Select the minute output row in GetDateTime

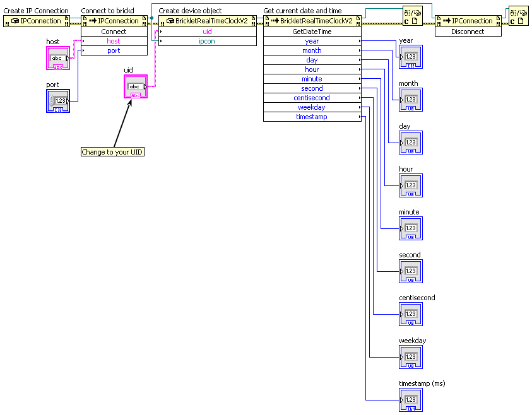[312, 79]
